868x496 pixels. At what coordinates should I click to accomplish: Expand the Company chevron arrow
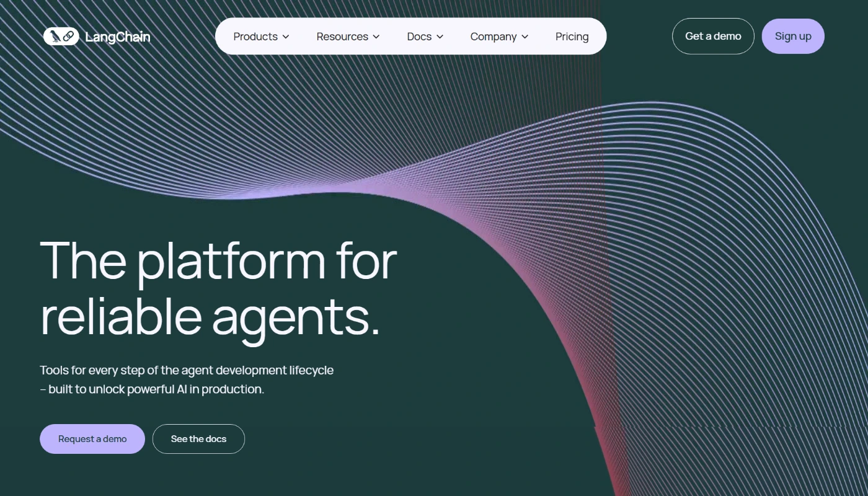[x=525, y=37]
